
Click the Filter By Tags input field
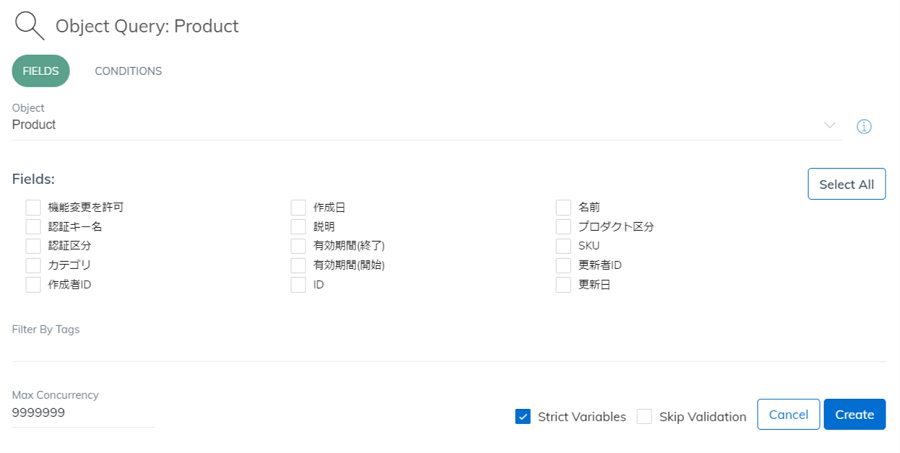(x=449, y=349)
